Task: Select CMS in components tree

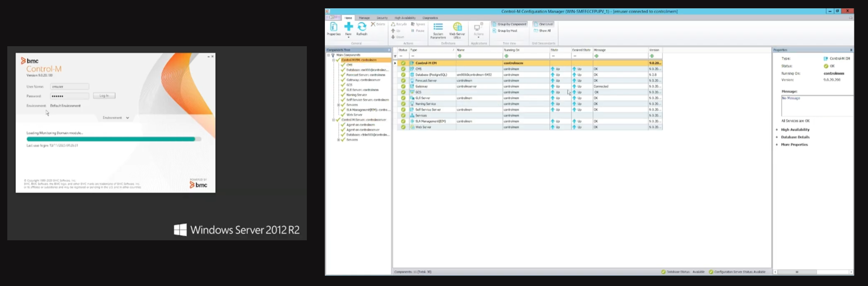Action: (349, 65)
